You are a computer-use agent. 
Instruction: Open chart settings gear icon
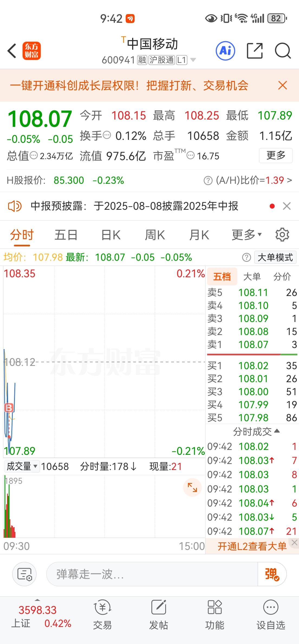coord(282,235)
